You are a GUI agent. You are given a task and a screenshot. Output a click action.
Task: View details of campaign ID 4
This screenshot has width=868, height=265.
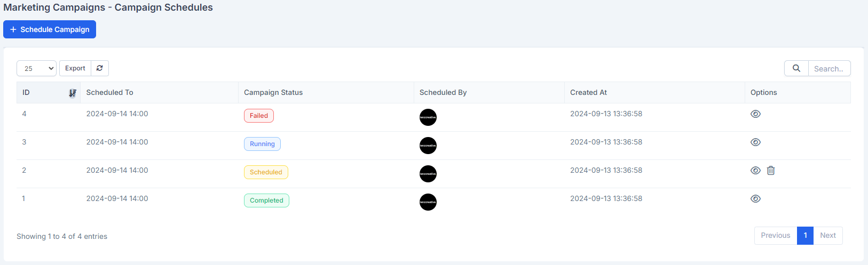755,114
